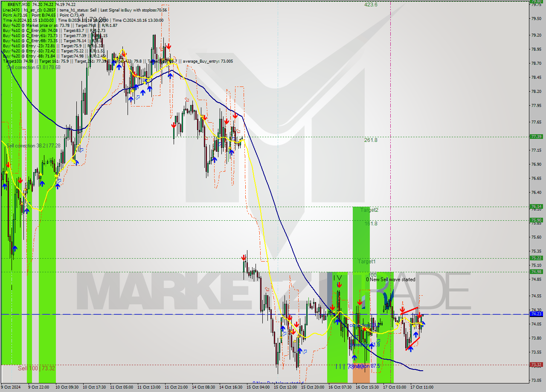Click the highlighted 75.22 price tag
The height and width of the screenshot is (392, 546).
coord(536,258)
